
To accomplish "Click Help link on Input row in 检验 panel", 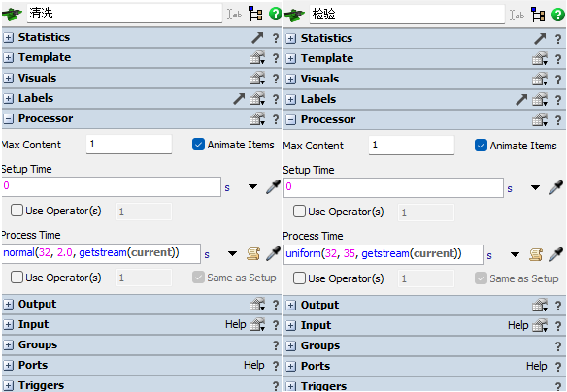I will (x=517, y=325).
